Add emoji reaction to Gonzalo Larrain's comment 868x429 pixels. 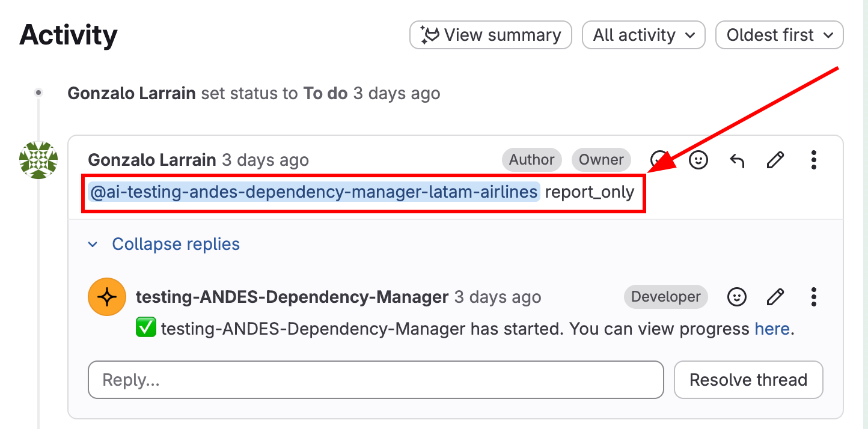click(698, 160)
